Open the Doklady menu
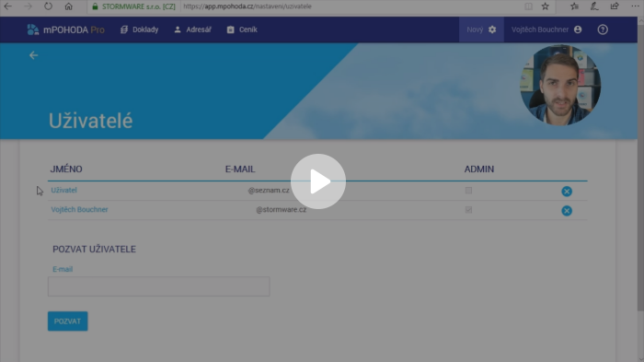 click(140, 29)
